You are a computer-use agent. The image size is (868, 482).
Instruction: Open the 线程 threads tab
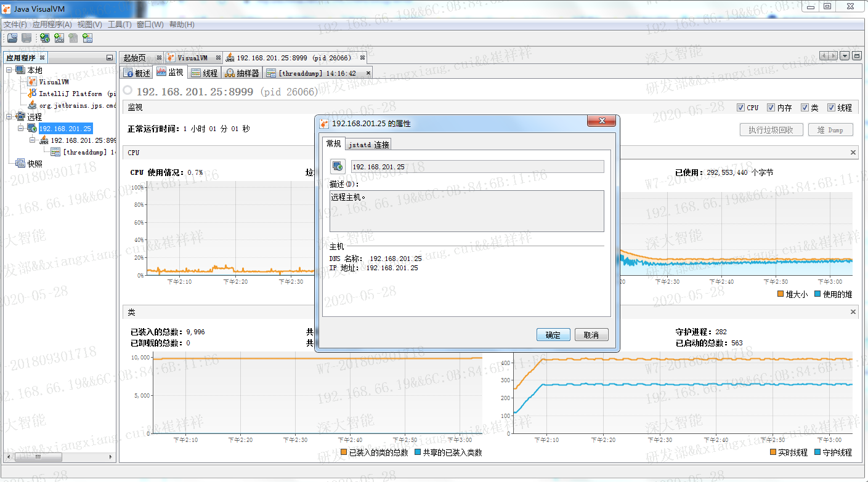[x=204, y=73]
